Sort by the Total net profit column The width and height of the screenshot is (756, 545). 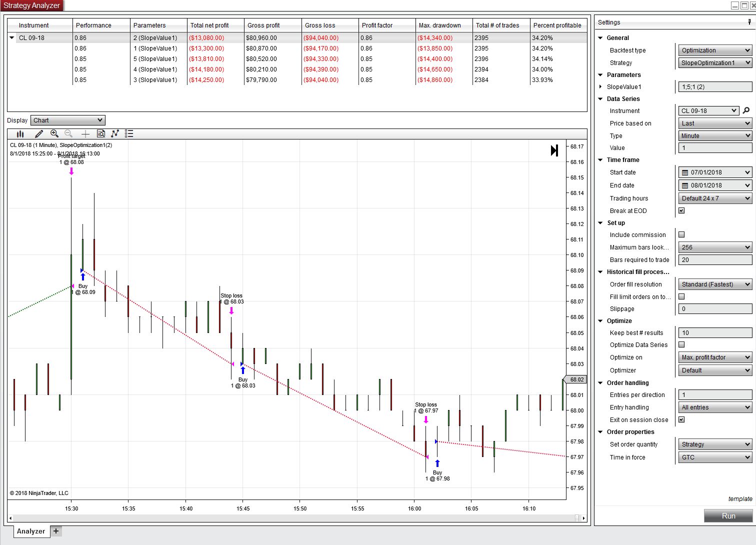(215, 25)
